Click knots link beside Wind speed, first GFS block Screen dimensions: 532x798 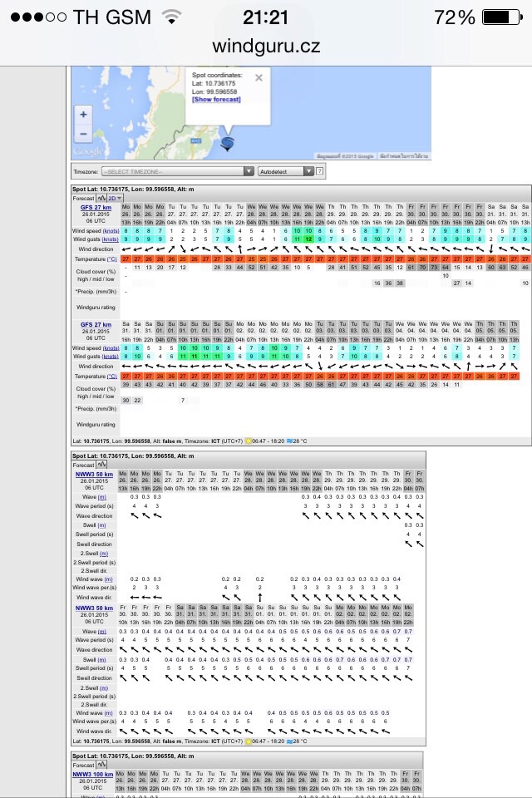(111, 231)
